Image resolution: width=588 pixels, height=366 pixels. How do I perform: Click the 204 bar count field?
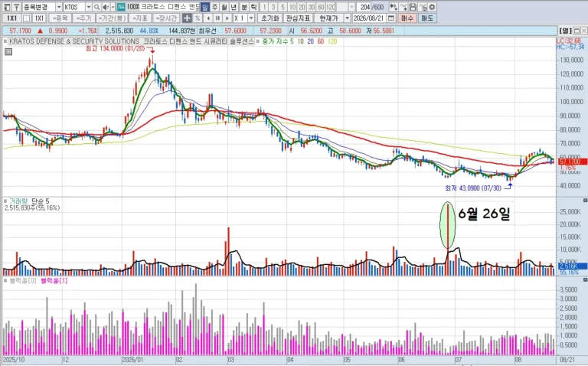tap(365, 7)
